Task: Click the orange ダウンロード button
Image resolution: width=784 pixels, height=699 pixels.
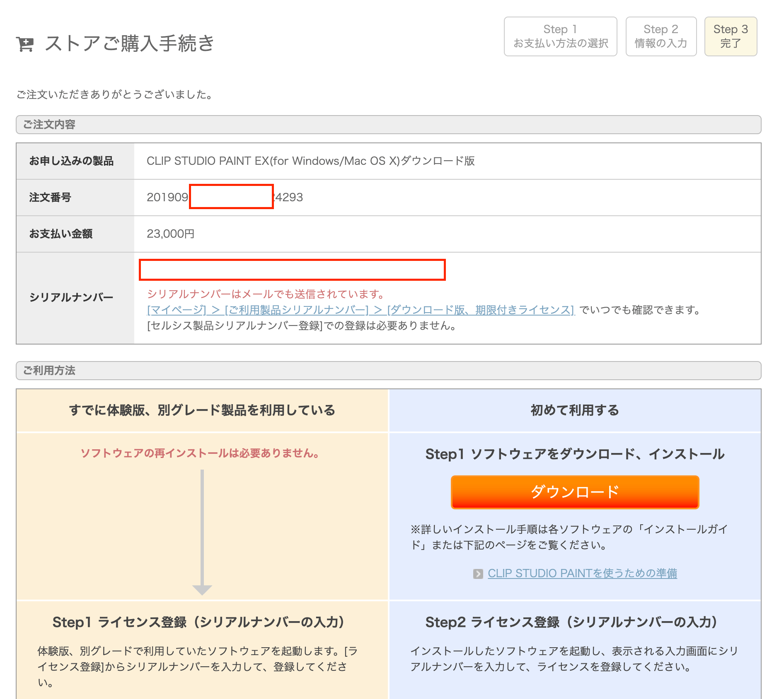Action: pos(575,492)
